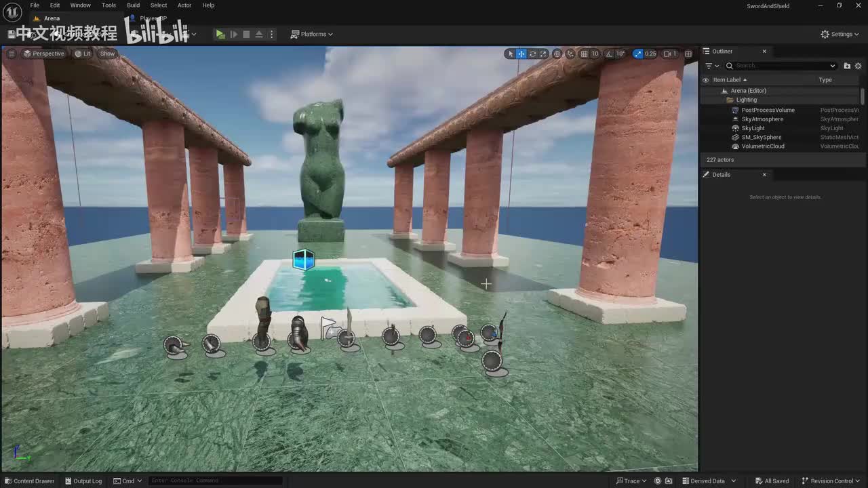Open the Edit menu
This screenshot has height=488, width=868.
pyautogui.click(x=55, y=5)
